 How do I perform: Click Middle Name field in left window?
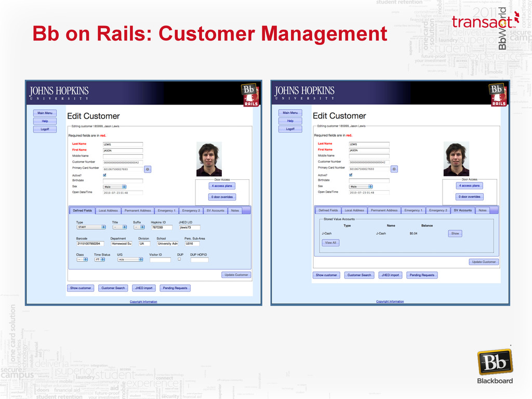point(123,156)
